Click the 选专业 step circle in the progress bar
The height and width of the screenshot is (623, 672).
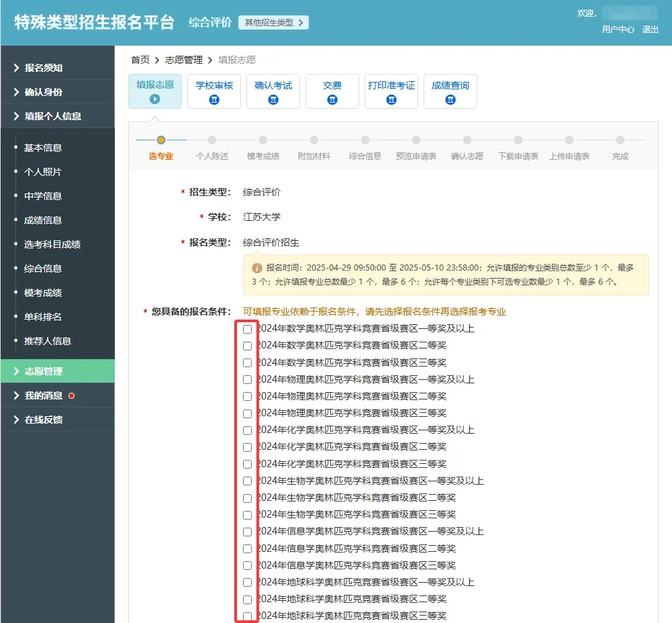pos(161,140)
